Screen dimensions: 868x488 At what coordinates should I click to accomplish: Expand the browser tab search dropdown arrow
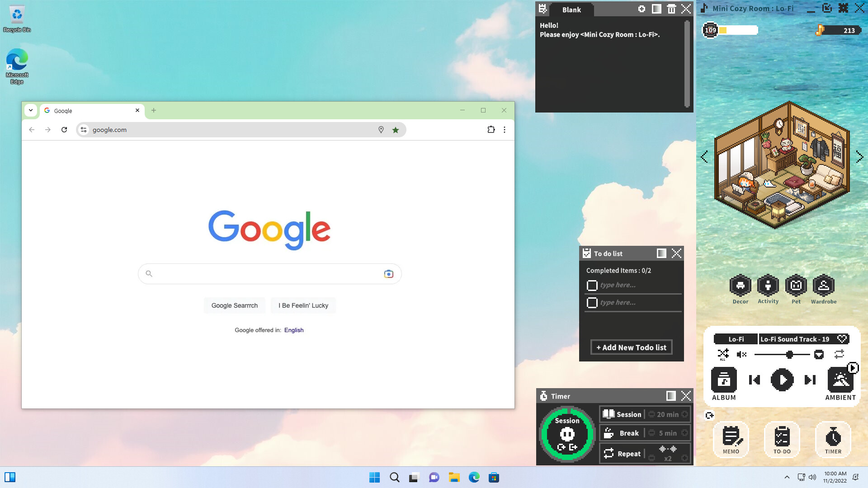pyautogui.click(x=31, y=110)
